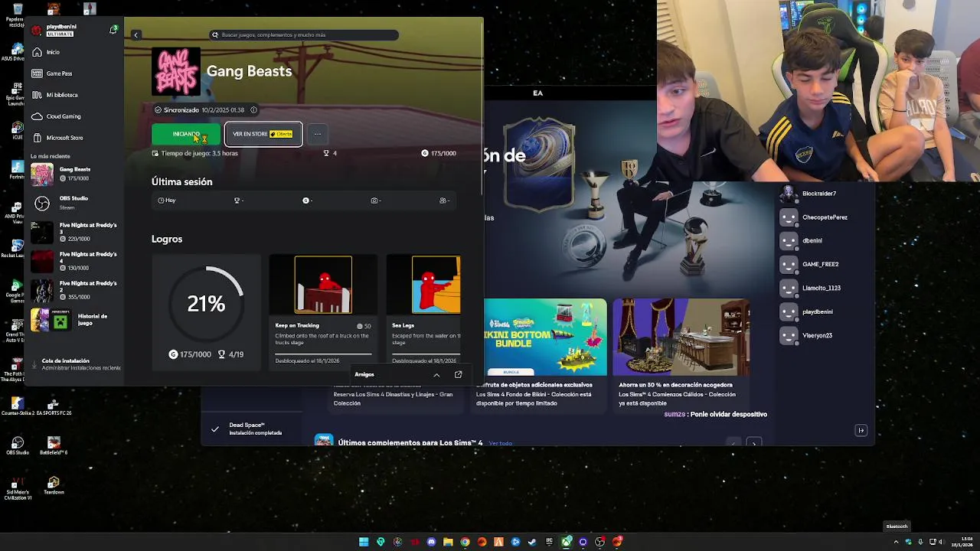Click next carousel arrow in EA app
Image resolution: width=980 pixels, height=551 pixels.
(754, 442)
